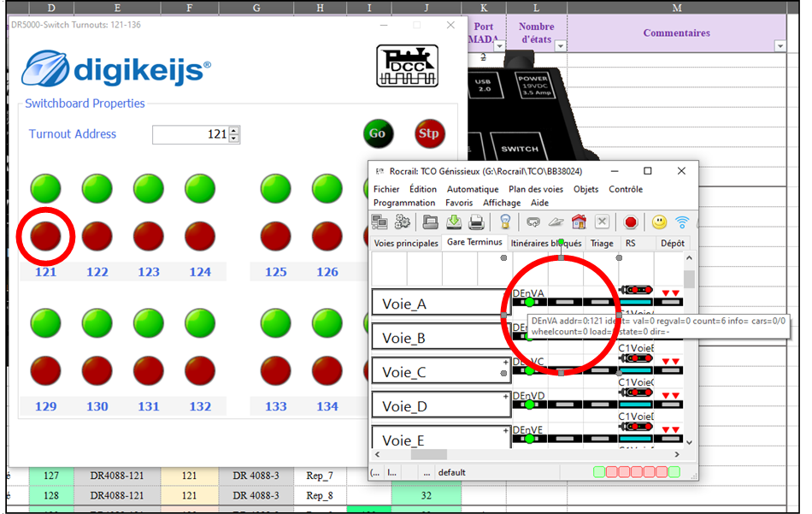Decrease Turnout Address with the down arrow
Viewport: 812px width, 514px height.
234,139
